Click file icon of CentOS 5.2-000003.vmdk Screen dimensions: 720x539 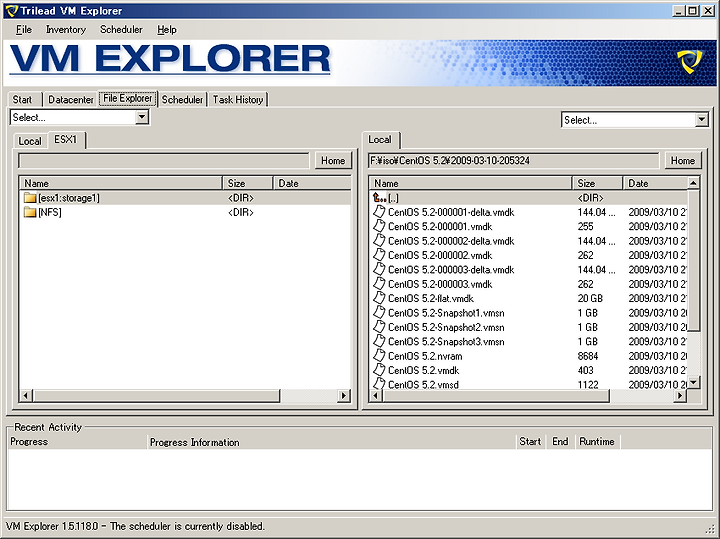pos(379,283)
